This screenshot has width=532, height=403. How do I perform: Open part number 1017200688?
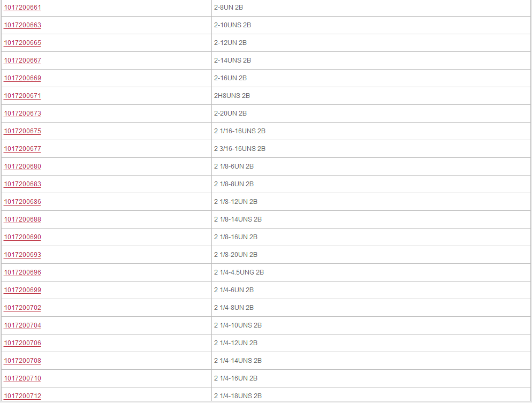22,219
